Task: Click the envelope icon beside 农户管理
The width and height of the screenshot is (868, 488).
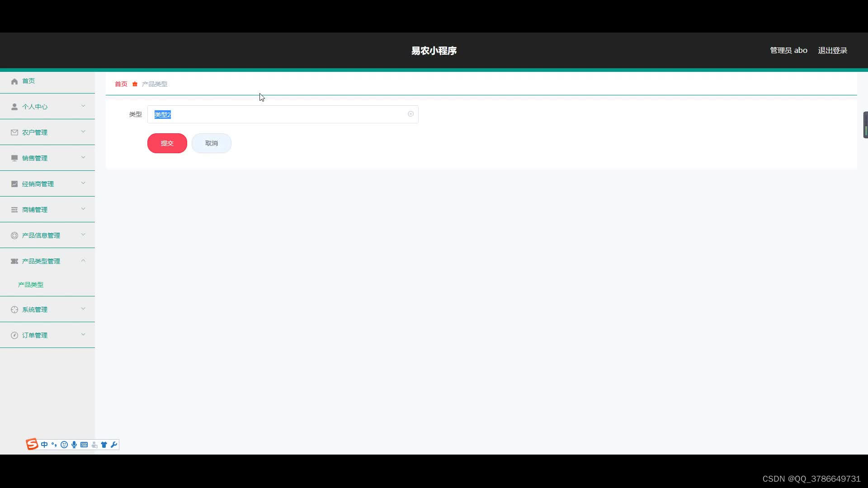Action: 14,133
